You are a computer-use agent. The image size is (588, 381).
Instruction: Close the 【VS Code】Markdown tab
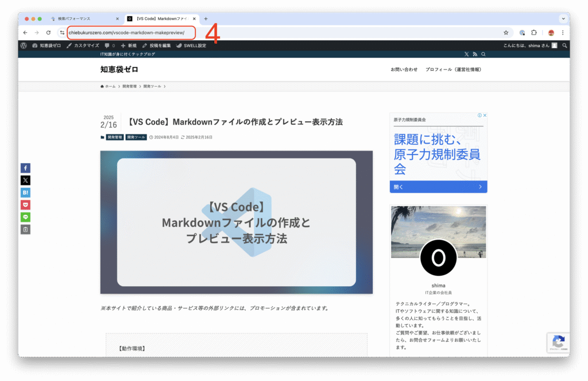click(x=194, y=18)
